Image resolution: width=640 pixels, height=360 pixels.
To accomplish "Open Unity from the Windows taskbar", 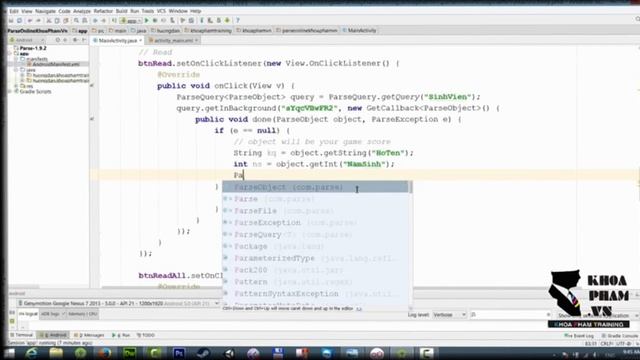I will pyautogui.click(x=229, y=353).
